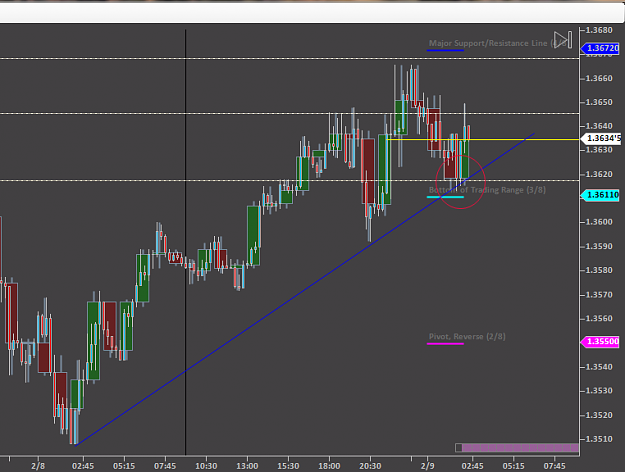Click the 18:00 time axis label
The image size is (625, 472).
(329, 466)
